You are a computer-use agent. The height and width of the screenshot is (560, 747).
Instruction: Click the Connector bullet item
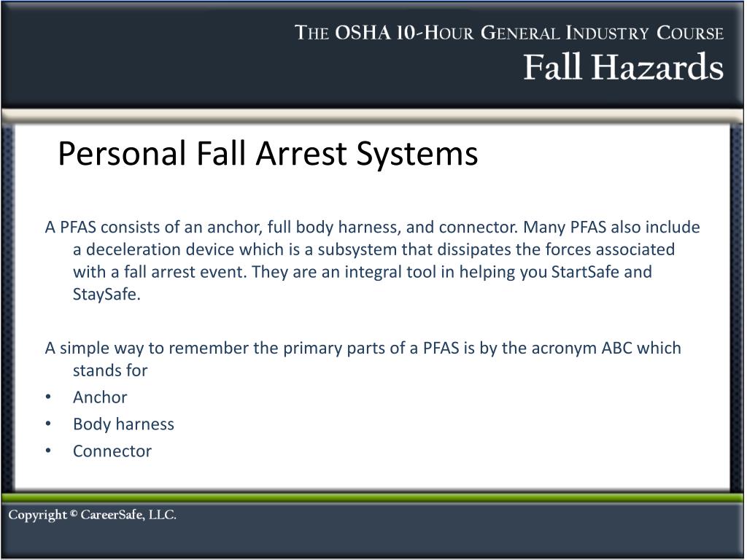(x=112, y=451)
